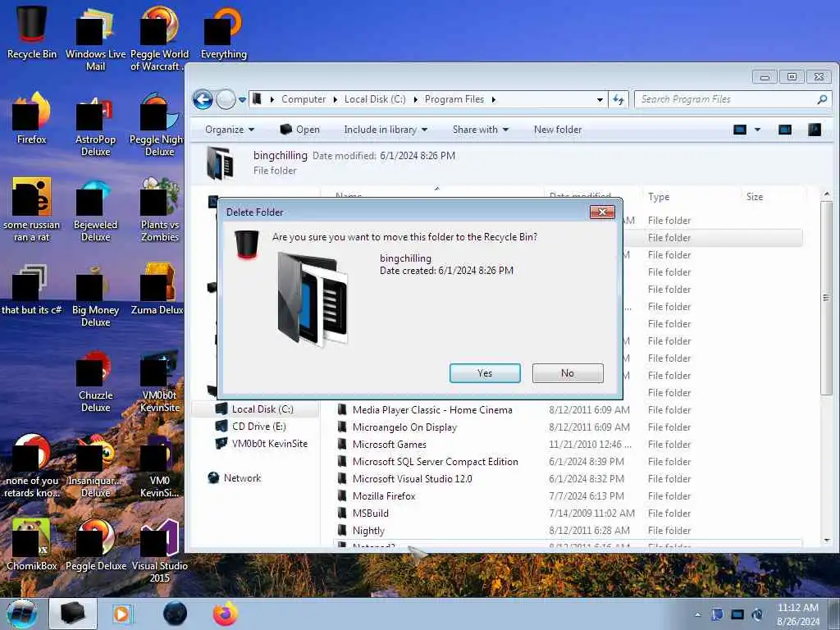Click the Visual Studio 2015 desktop icon
840x630 pixels.
point(160,550)
